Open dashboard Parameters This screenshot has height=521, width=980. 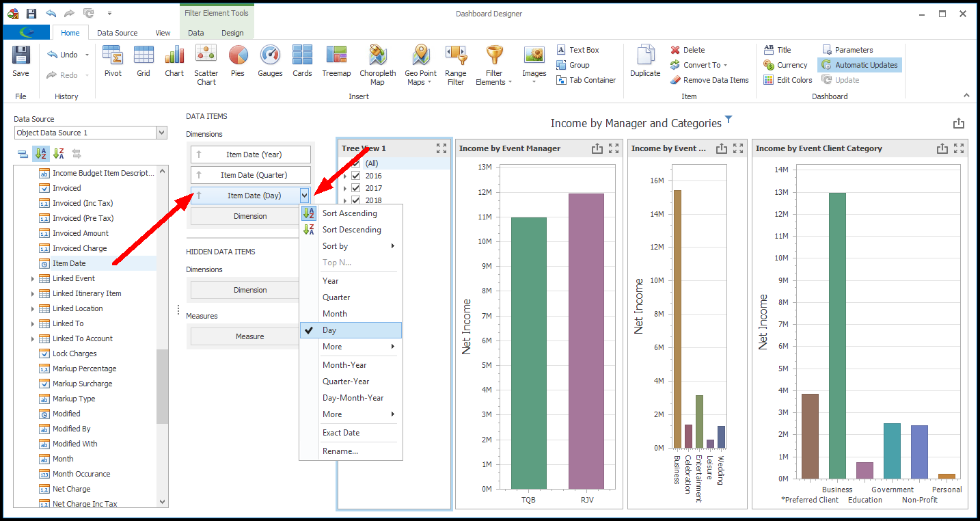pyautogui.click(x=847, y=50)
